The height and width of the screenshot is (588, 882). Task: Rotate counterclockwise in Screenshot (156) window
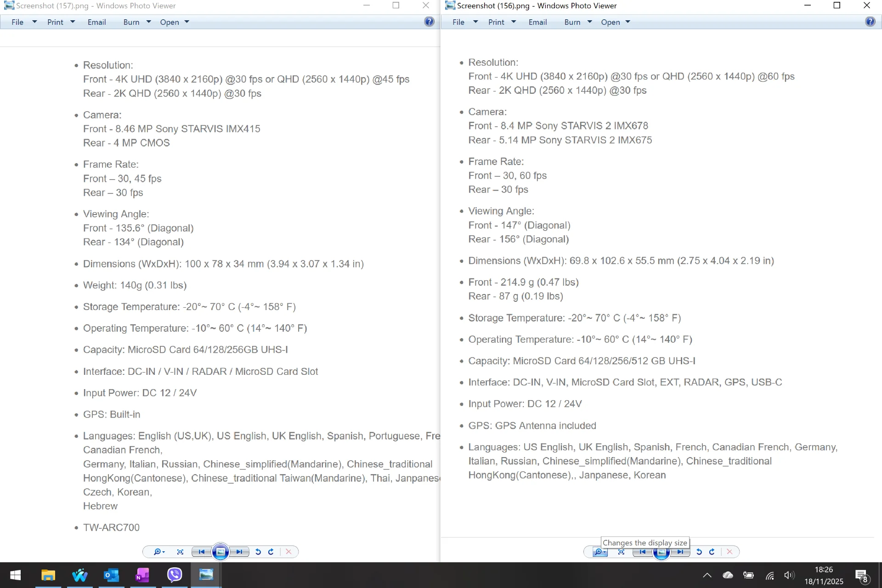pos(699,552)
